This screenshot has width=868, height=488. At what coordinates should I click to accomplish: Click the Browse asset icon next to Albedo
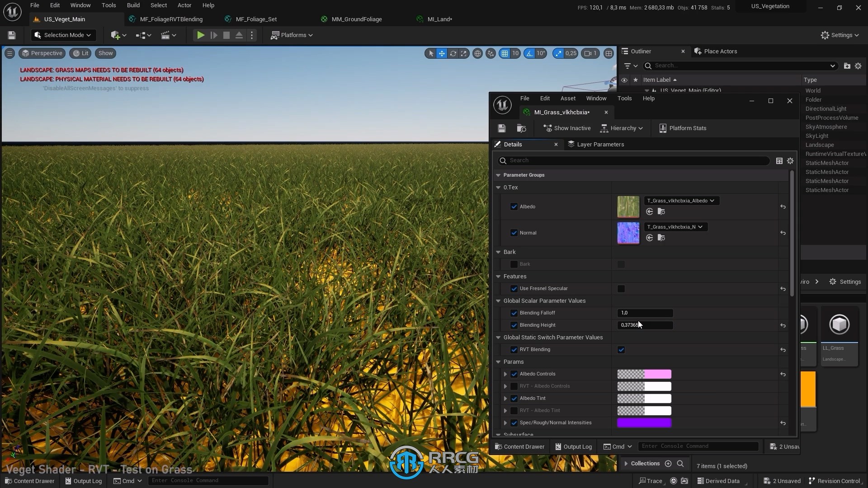point(661,211)
